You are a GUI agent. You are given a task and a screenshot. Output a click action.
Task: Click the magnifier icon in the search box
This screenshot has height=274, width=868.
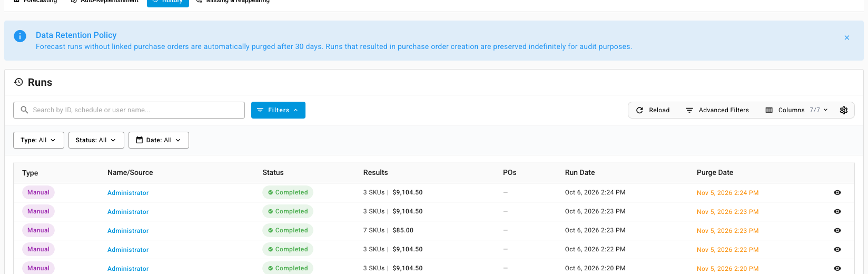coord(24,110)
